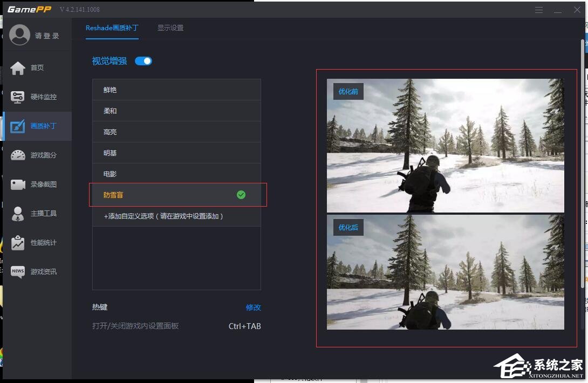The height and width of the screenshot is (383, 588).
Task: Select the 高亮 preset
Action: click(x=176, y=132)
